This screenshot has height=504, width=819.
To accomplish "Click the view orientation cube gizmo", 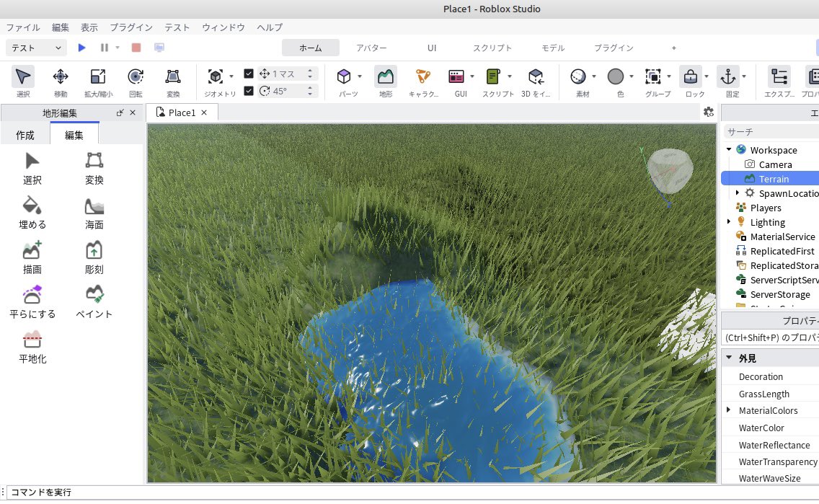I will pos(670,172).
